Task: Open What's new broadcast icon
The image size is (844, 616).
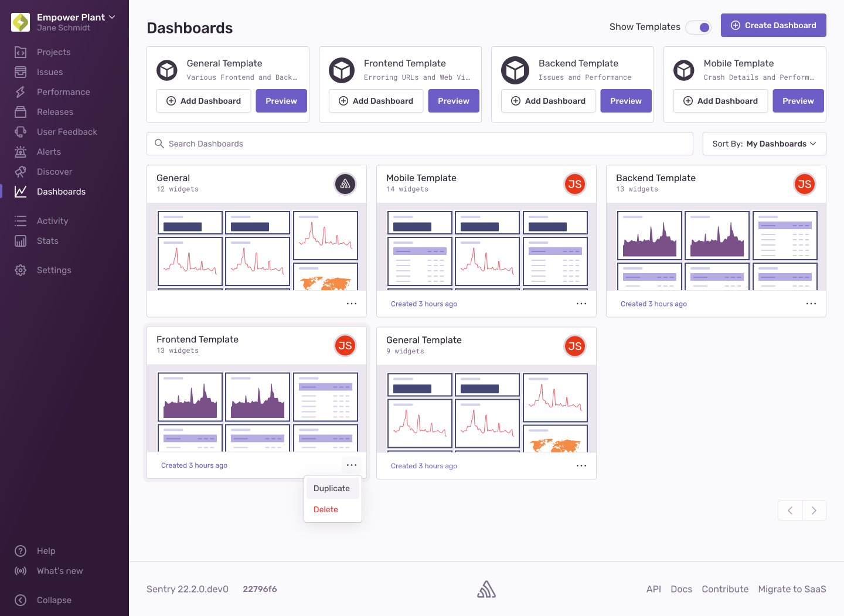Action: coord(21,571)
